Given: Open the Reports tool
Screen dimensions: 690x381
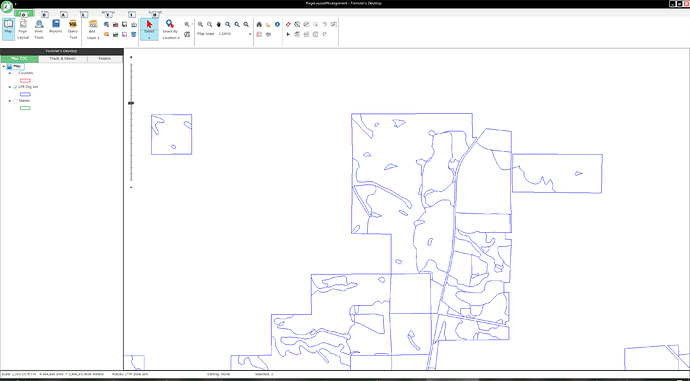Looking at the screenshot, I should [x=55, y=27].
